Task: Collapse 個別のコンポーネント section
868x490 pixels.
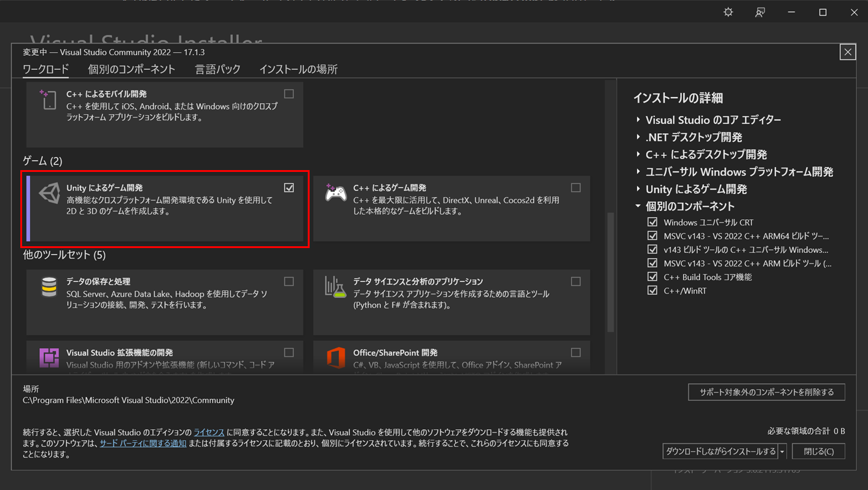Action: click(638, 206)
